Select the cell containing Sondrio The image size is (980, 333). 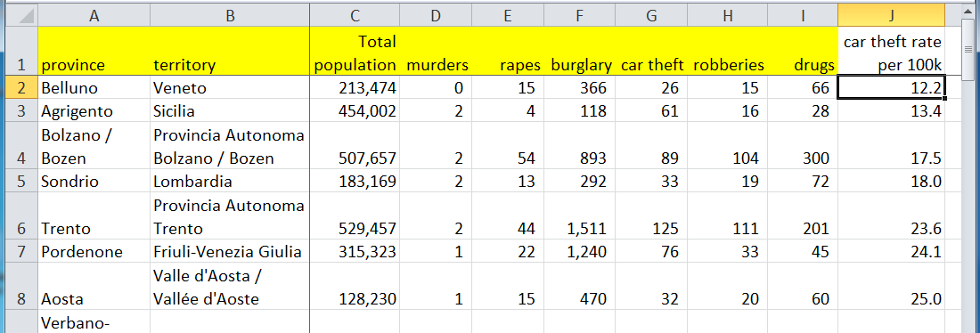(x=94, y=181)
